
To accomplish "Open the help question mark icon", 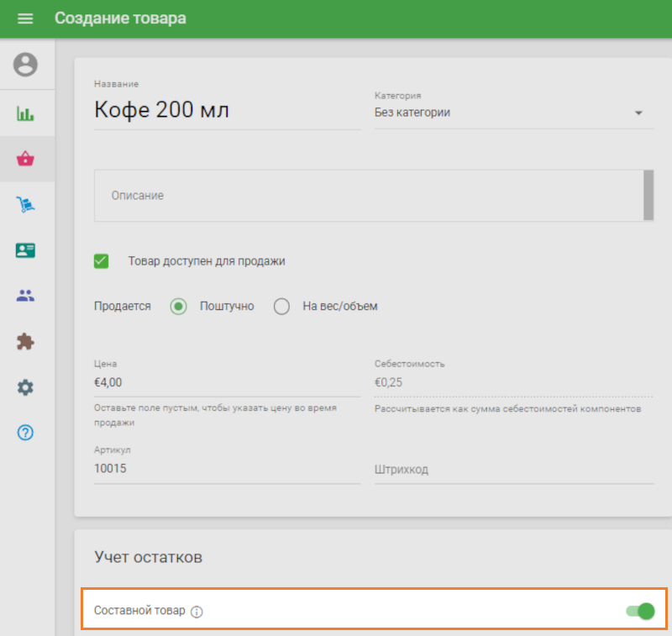I will 26,433.
